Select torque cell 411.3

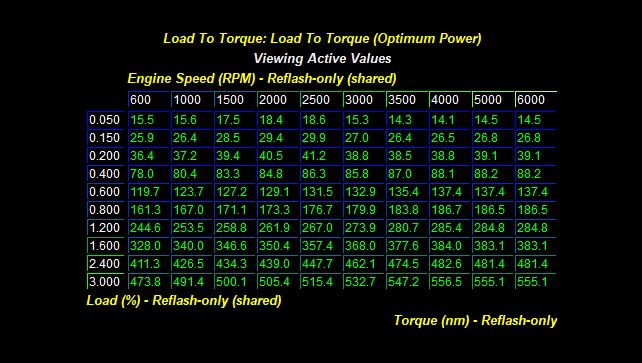(149, 264)
